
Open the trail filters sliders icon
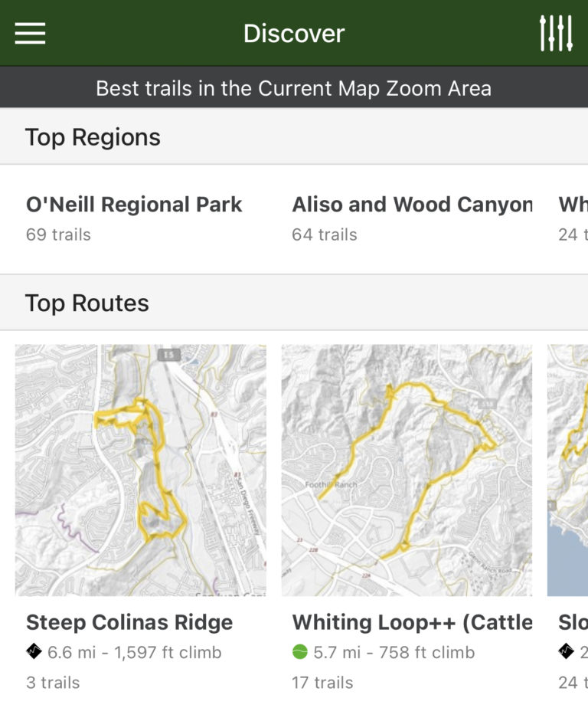[x=561, y=33]
